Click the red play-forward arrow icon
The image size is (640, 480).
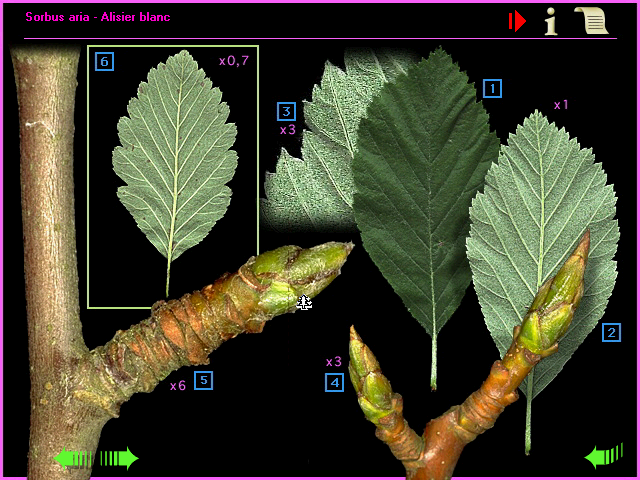pyautogui.click(x=517, y=21)
